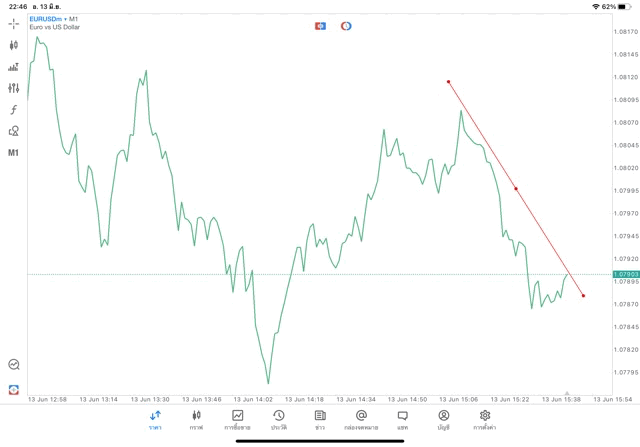Screen dimensions: 640x447
Task: Change chart type via candlestick icon
Action: click(x=14, y=45)
